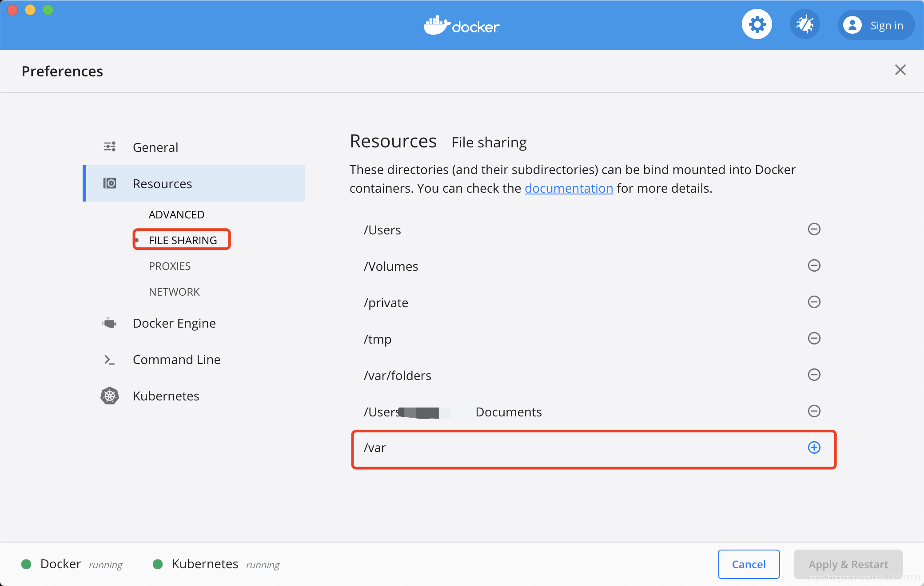924x586 pixels.
Task: Open Kubernetes settings
Action: point(166,396)
